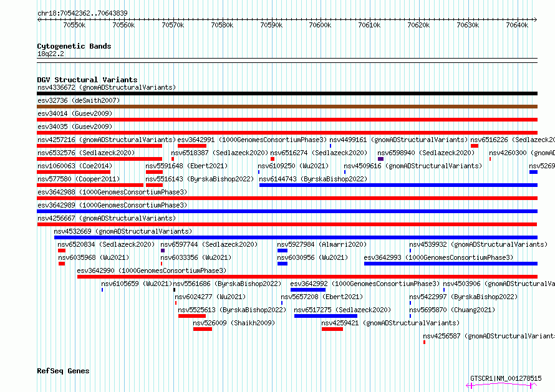This screenshot has height=392, width=555.
Task: Select nsv6109250 (Wu2021) variant label
Action: click(293, 166)
